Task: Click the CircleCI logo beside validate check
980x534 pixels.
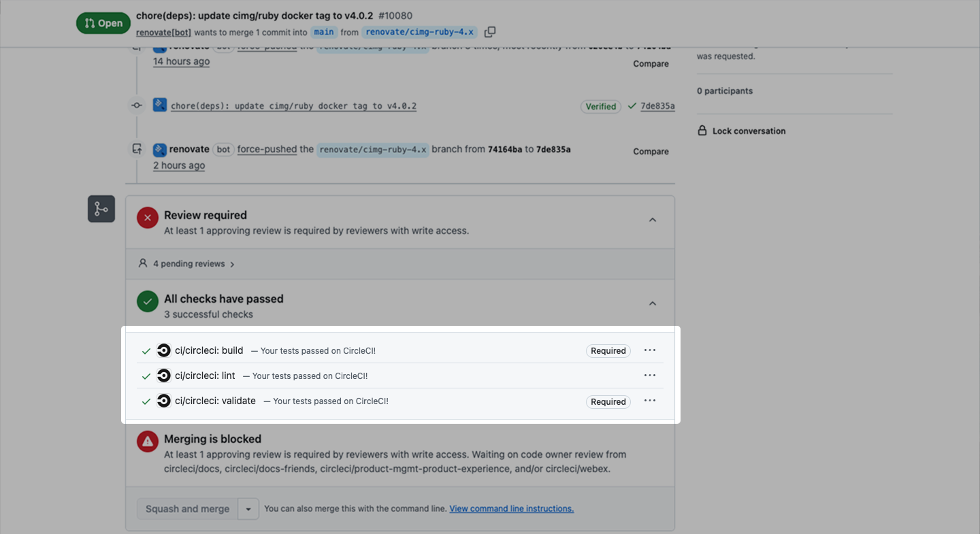Action: click(163, 401)
